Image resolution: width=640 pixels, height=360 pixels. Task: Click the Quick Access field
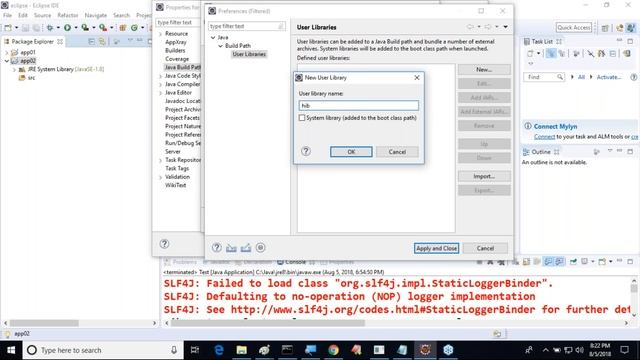pyautogui.click(x=574, y=28)
